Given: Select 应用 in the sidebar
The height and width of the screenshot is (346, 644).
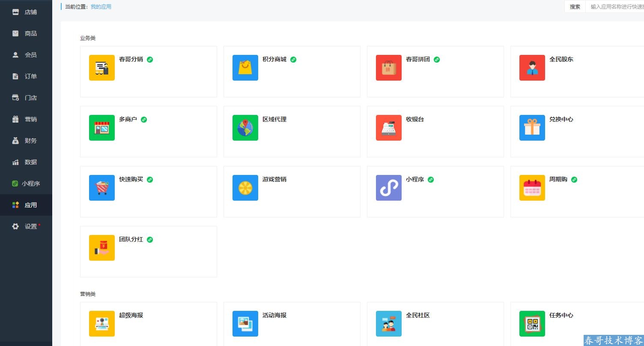Looking at the screenshot, I should point(26,205).
